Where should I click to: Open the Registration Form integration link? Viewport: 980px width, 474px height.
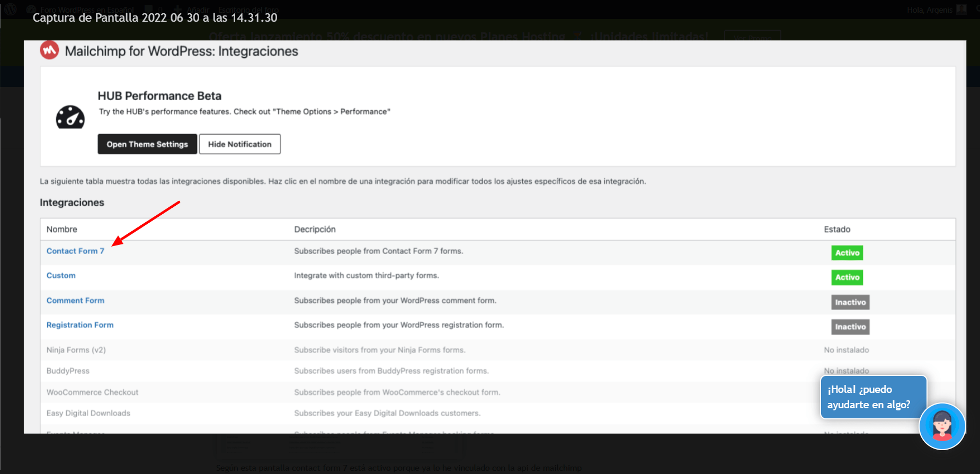point(80,325)
